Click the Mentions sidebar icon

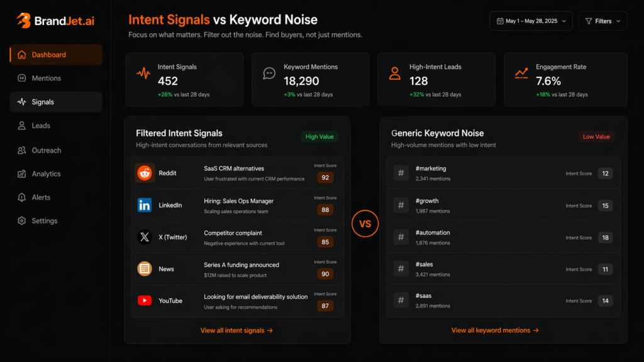click(22, 78)
